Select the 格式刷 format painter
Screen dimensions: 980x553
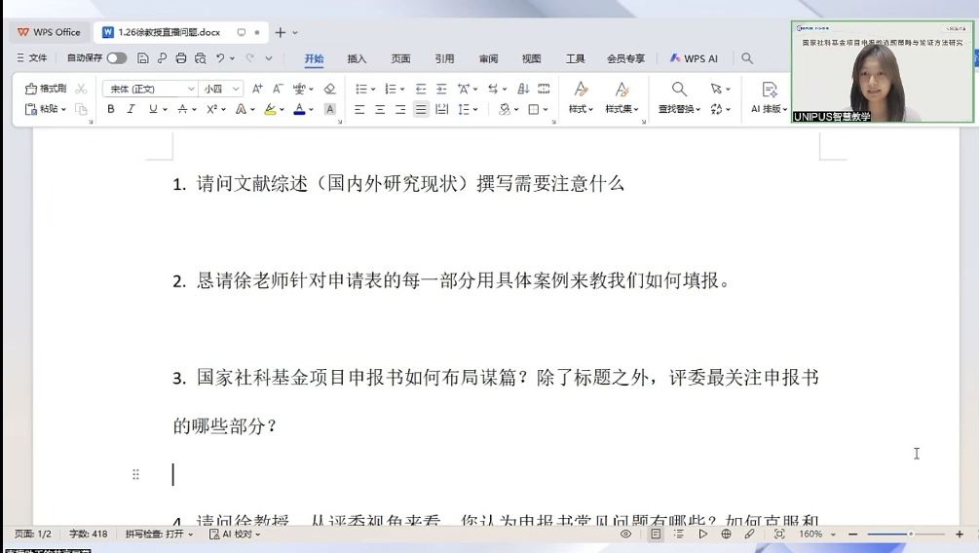[46, 89]
